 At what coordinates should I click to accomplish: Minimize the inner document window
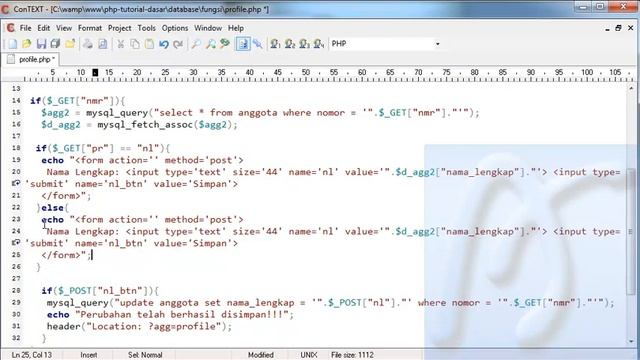tap(607, 28)
